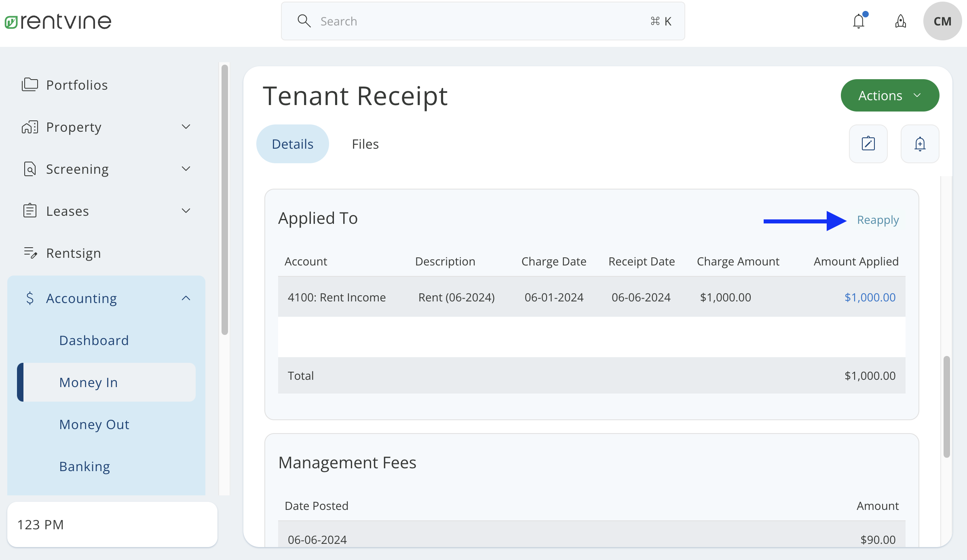The width and height of the screenshot is (967, 560).
Task: Click the Accounting dollar-sign icon
Action: (30, 298)
